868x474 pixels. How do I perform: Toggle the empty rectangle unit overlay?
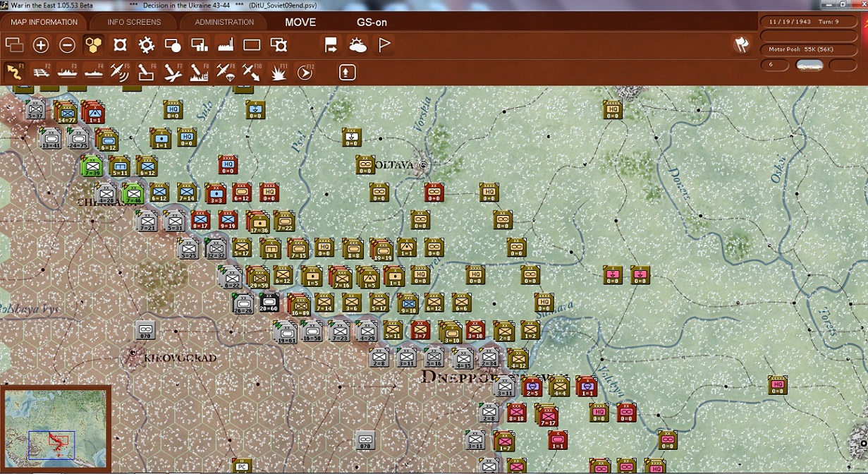[252, 45]
